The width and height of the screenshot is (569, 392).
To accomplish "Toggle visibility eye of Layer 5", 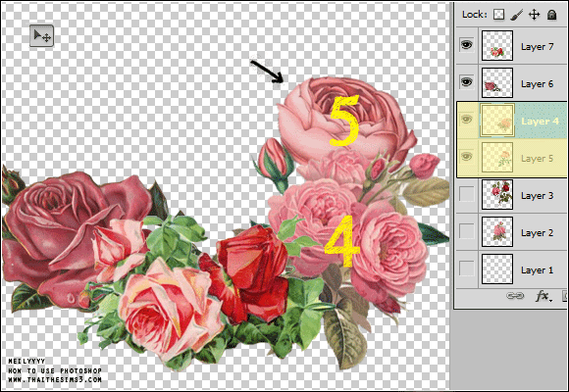I will click(x=467, y=157).
